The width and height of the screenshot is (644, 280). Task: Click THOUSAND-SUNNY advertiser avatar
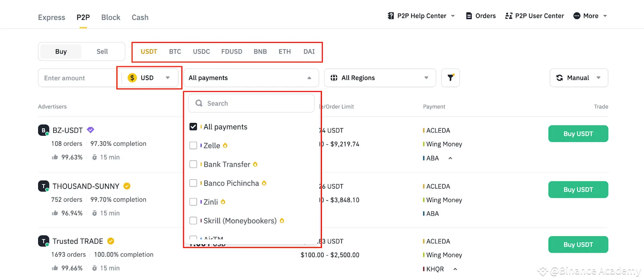(x=43, y=186)
